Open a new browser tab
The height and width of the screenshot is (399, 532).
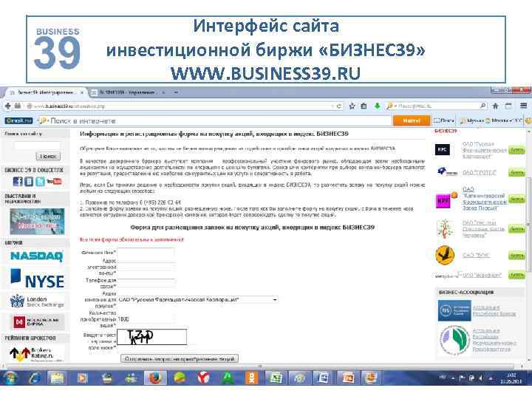click(x=176, y=92)
